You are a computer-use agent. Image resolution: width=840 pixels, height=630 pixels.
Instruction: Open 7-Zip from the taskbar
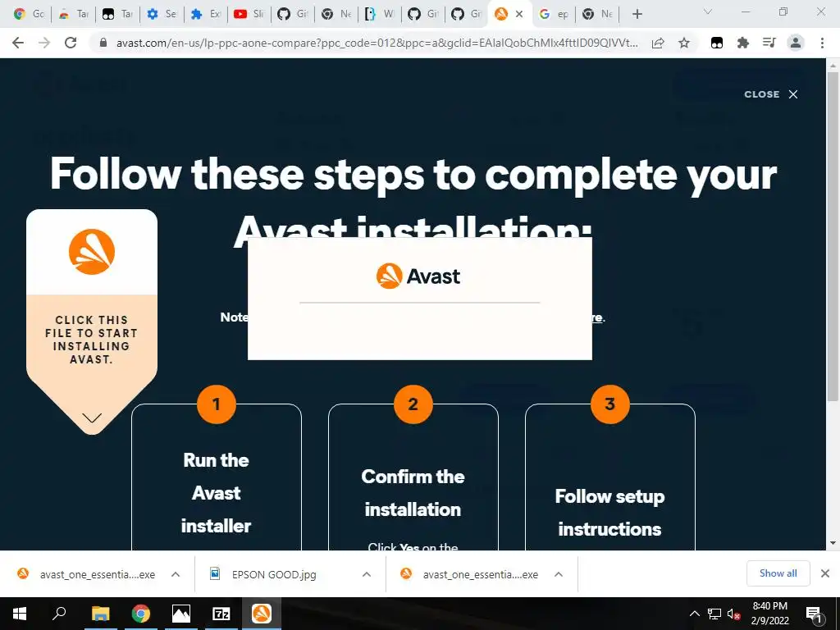(x=221, y=614)
